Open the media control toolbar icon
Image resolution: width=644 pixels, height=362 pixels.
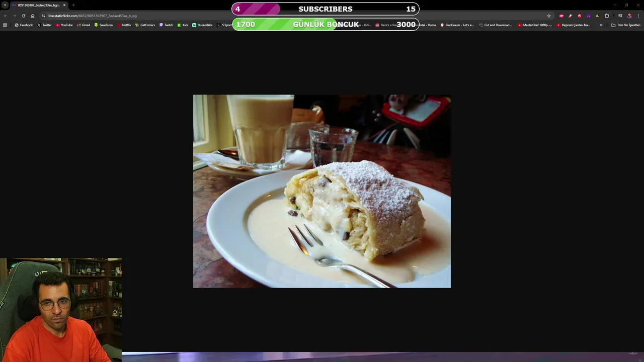tap(620, 16)
